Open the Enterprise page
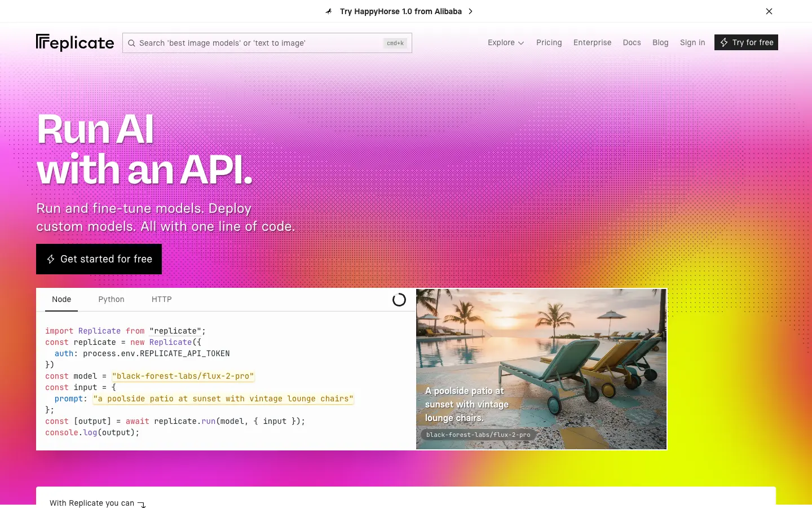Viewport: 812px width, 508px height. point(592,42)
